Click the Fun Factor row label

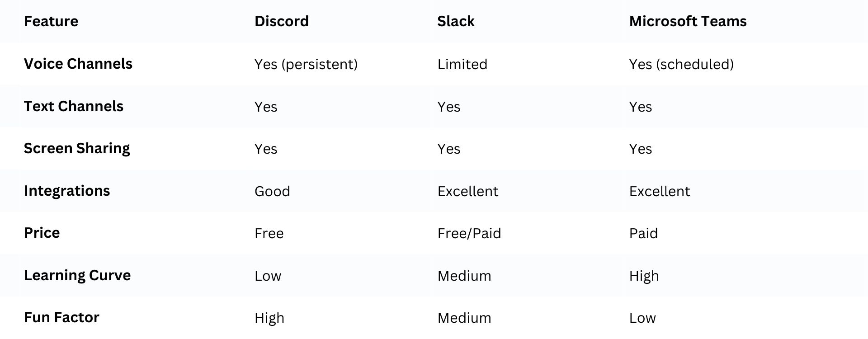[x=61, y=317]
